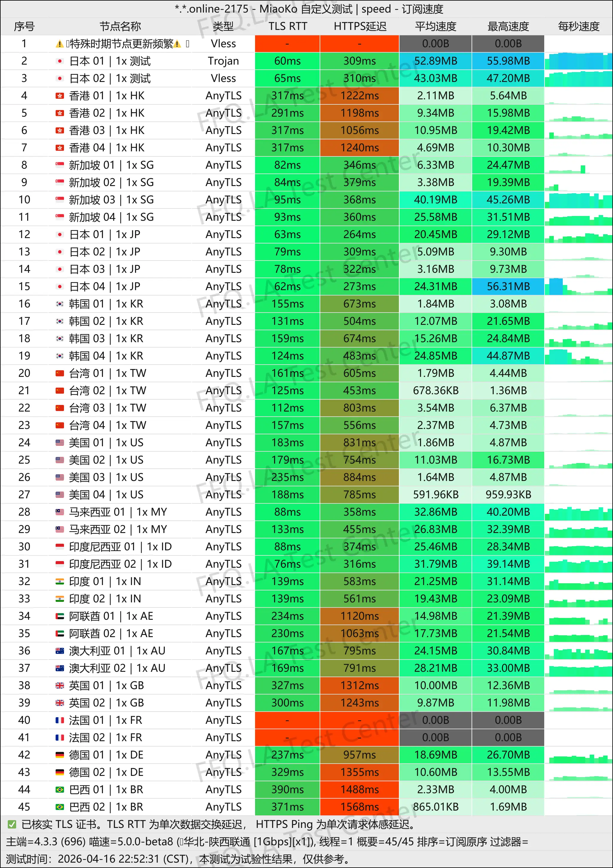
Task: Click the HTTPS延迟 column header
Action: point(360,26)
